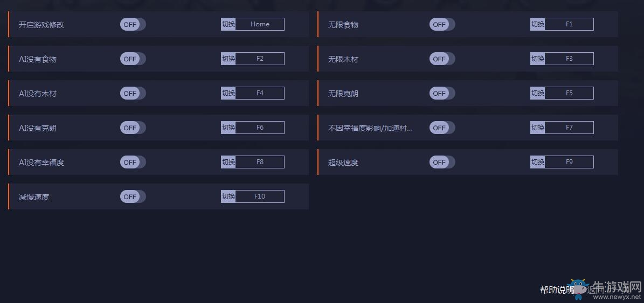Switch on 无限克朗 toggle
This screenshot has height=303, width=644.
[x=442, y=93]
